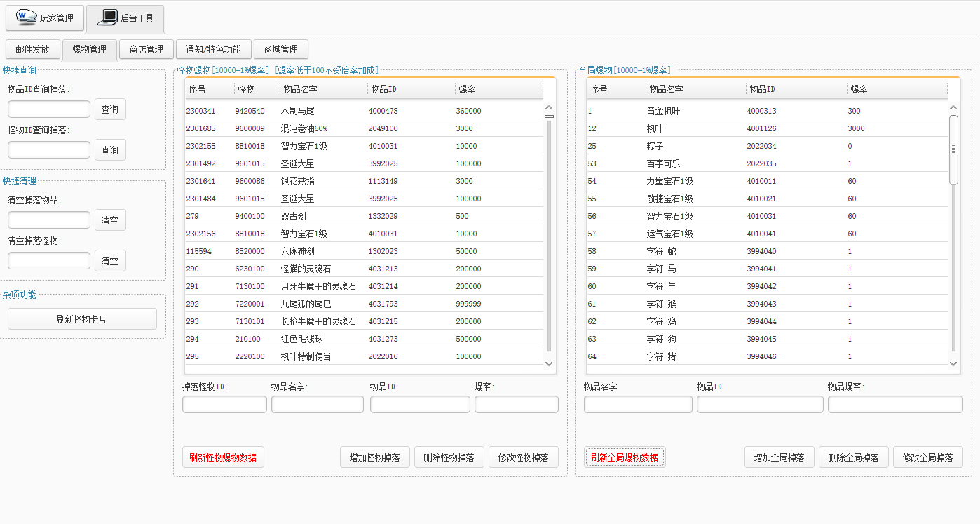Sort monster table by 序号 header
980x524 pixels.
210,89
